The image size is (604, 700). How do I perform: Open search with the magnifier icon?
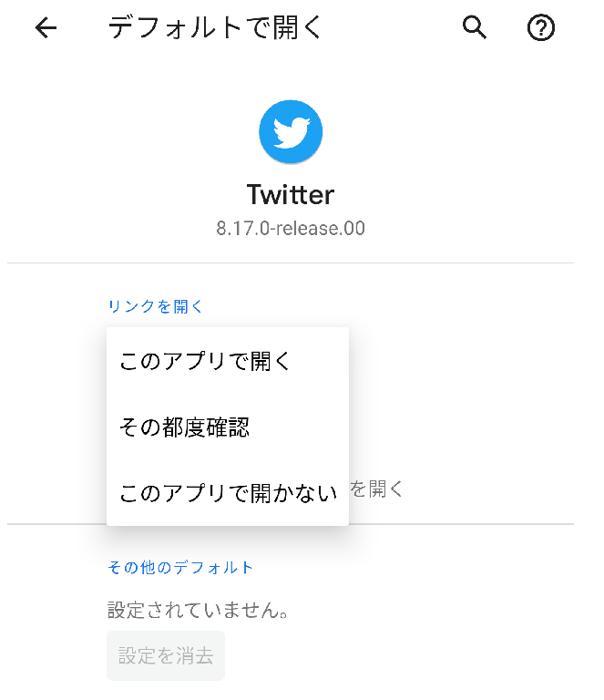pyautogui.click(x=475, y=27)
